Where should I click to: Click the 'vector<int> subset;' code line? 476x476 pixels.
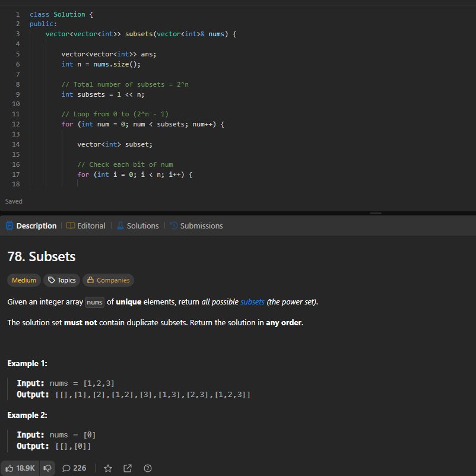(x=115, y=144)
